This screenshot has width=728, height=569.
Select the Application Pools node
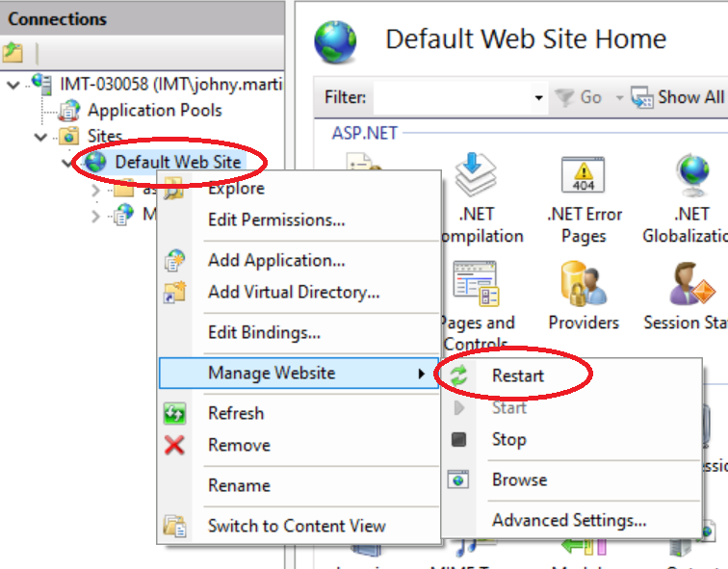point(154,111)
